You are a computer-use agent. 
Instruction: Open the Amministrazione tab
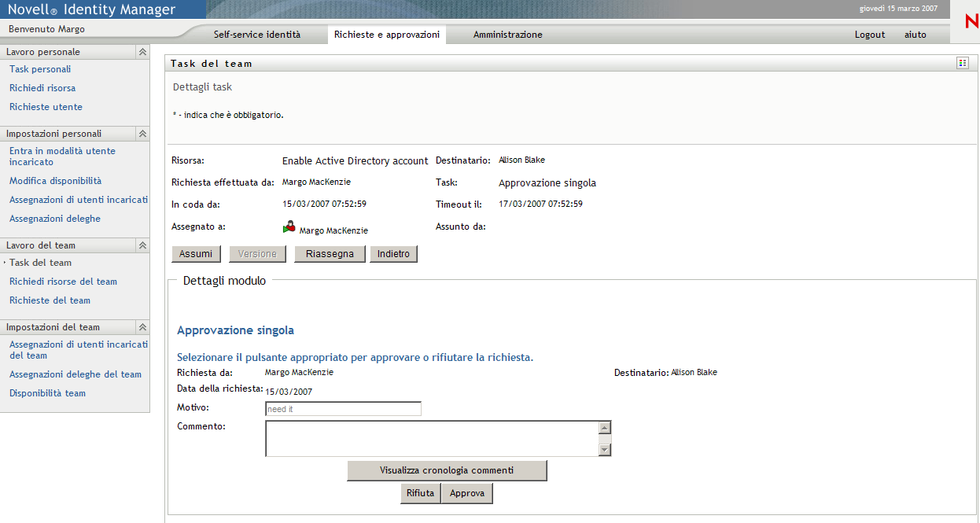pos(508,35)
